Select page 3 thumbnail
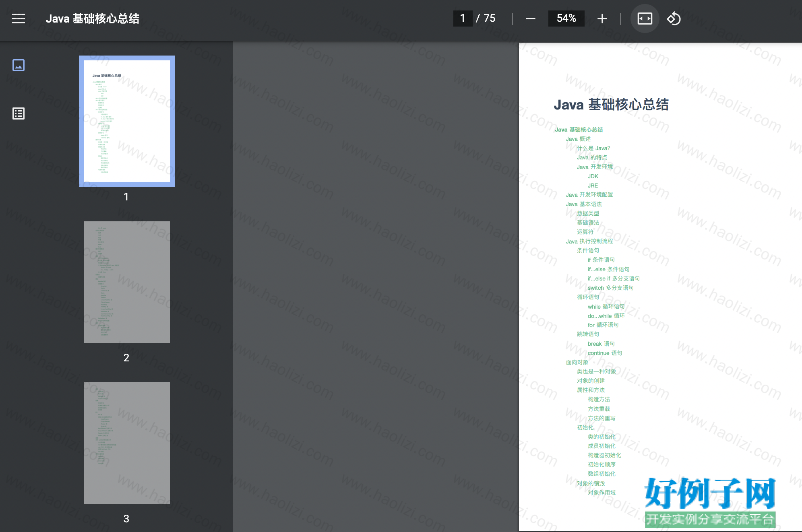 click(x=127, y=443)
